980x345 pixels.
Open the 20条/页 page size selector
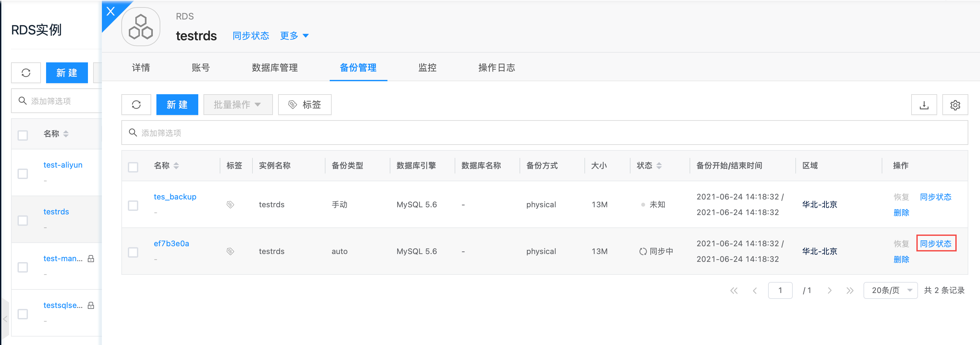coord(890,290)
